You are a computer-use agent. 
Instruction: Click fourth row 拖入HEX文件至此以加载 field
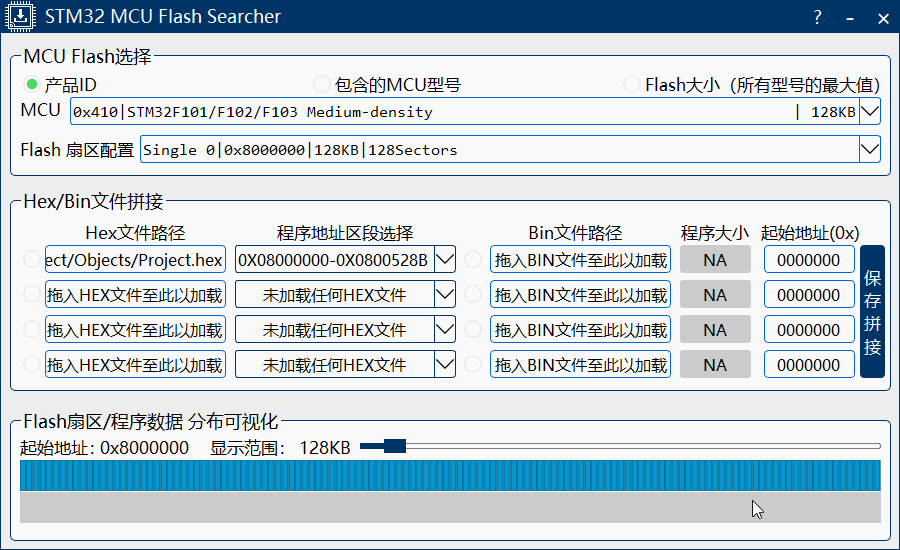(x=135, y=365)
